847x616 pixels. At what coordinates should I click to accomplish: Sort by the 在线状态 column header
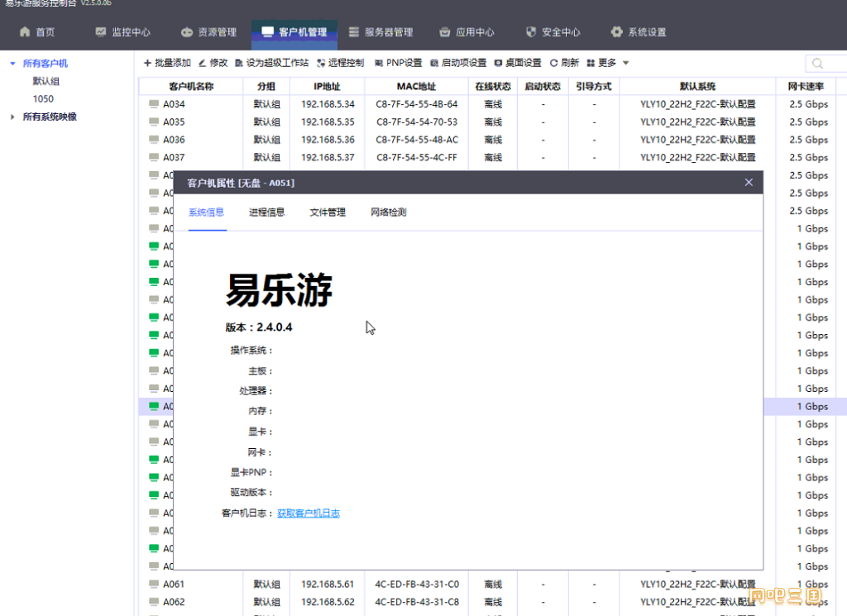493,86
